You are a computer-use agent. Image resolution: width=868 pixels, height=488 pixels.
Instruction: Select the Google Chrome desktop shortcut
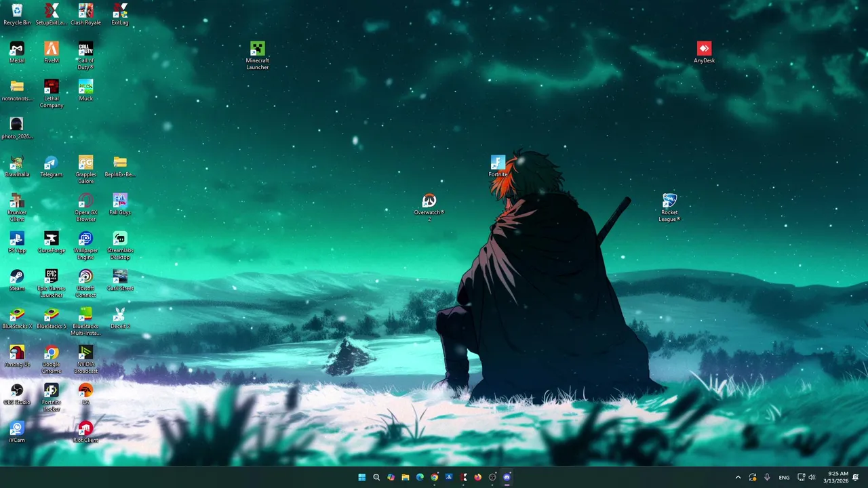52,359
